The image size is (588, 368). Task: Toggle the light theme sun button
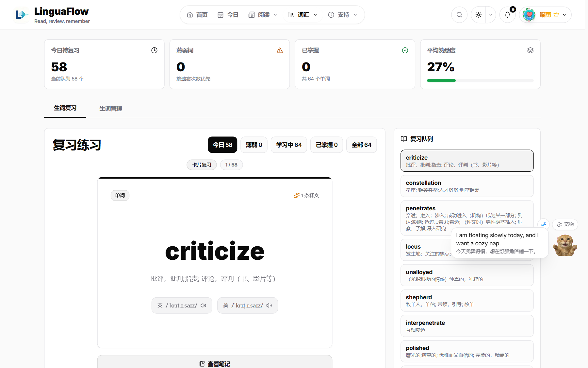(x=479, y=15)
